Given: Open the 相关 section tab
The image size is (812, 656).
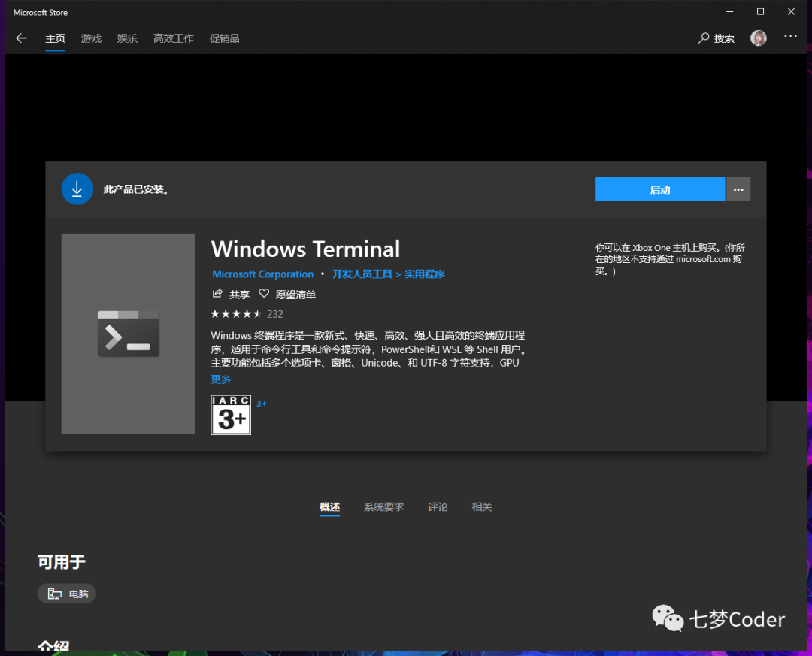Looking at the screenshot, I should (x=482, y=507).
